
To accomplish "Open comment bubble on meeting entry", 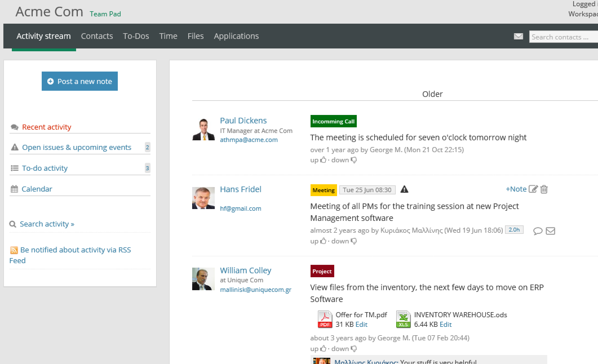I will point(538,231).
